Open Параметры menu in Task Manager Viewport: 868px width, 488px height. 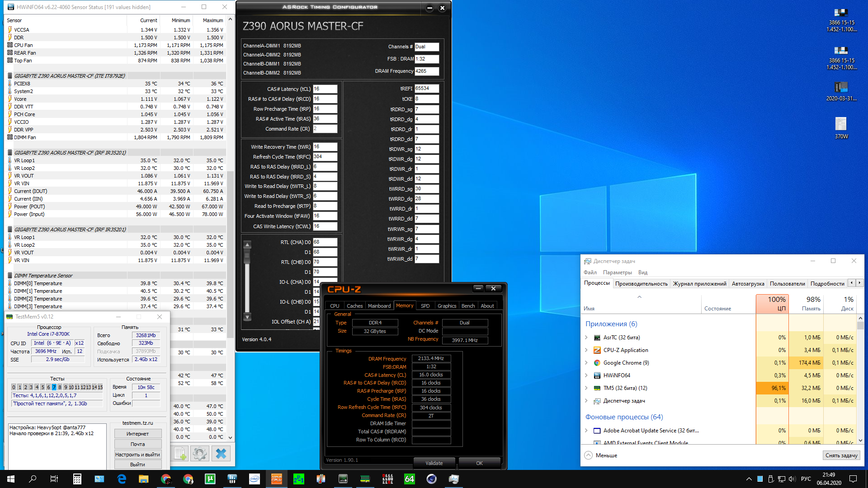[617, 272]
